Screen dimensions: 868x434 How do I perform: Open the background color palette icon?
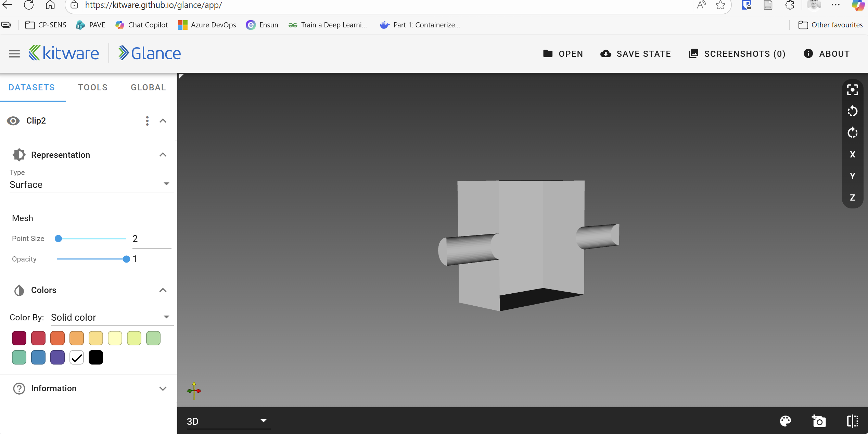click(786, 421)
